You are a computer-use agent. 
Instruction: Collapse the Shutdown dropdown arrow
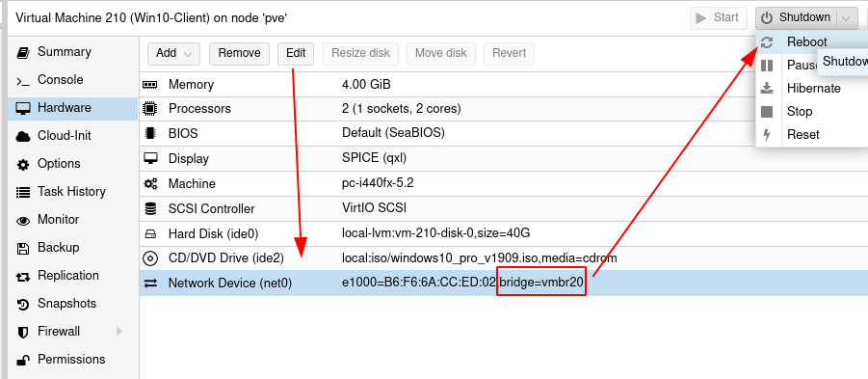845,18
